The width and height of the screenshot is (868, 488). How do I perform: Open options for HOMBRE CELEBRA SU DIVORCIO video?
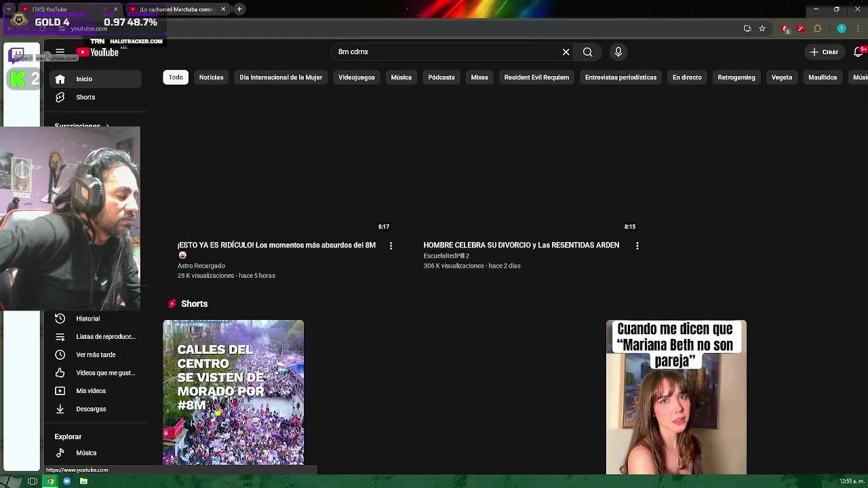(x=637, y=245)
